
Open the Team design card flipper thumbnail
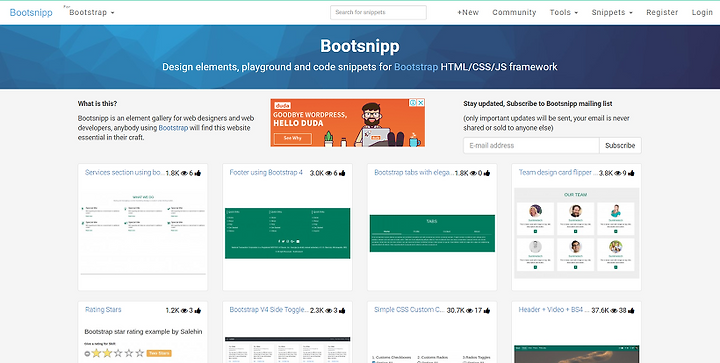(576, 233)
